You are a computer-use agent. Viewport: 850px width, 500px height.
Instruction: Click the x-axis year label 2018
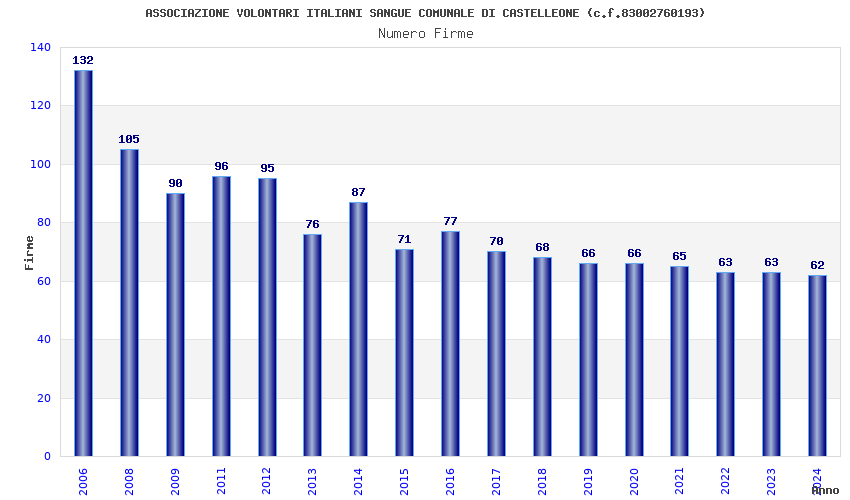pos(542,482)
